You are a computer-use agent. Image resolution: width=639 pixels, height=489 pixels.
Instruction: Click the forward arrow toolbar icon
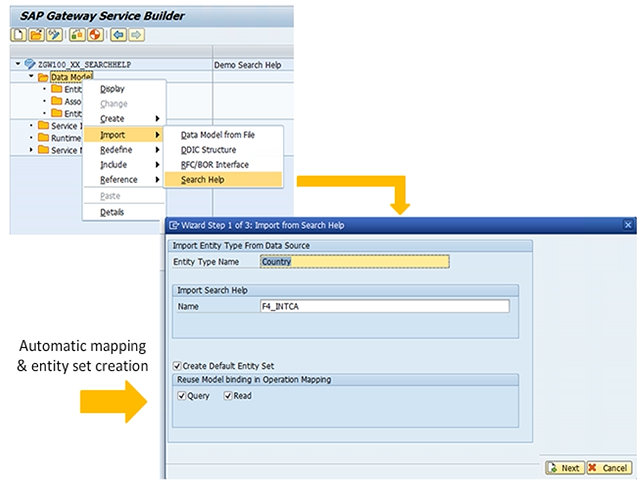(x=136, y=35)
